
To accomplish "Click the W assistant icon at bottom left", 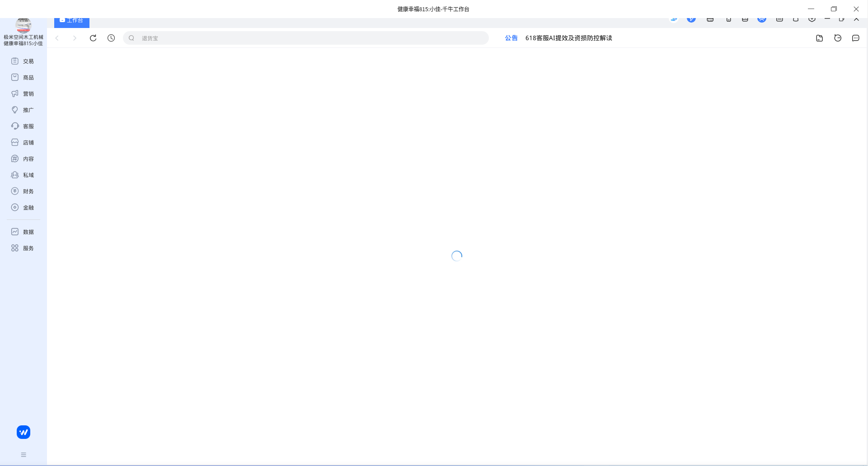I will pyautogui.click(x=23, y=432).
